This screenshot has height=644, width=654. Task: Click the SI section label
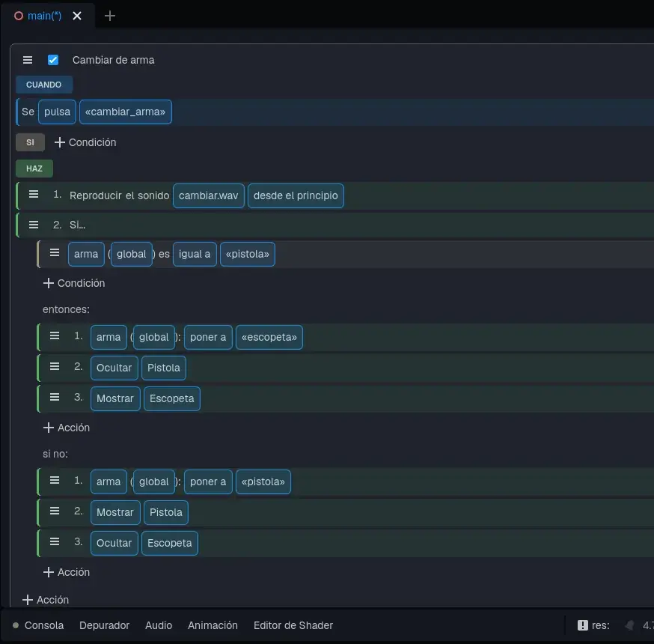coord(30,142)
